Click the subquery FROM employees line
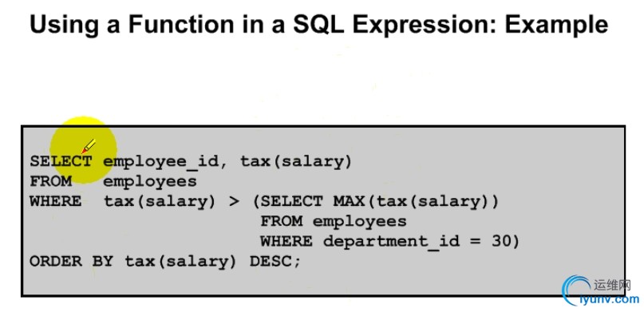The height and width of the screenshot is (312, 644). [334, 222]
